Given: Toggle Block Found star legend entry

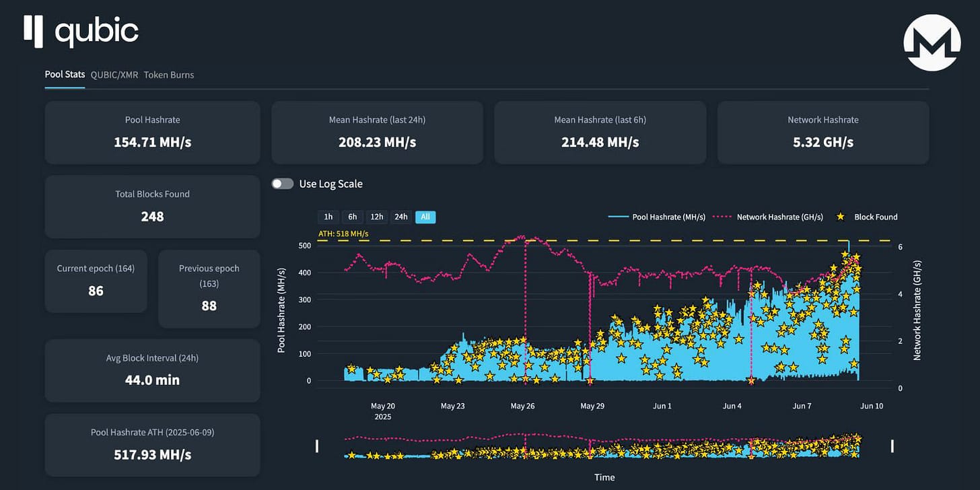Looking at the screenshot, I should pyautogui.click(x=866, y=217).
